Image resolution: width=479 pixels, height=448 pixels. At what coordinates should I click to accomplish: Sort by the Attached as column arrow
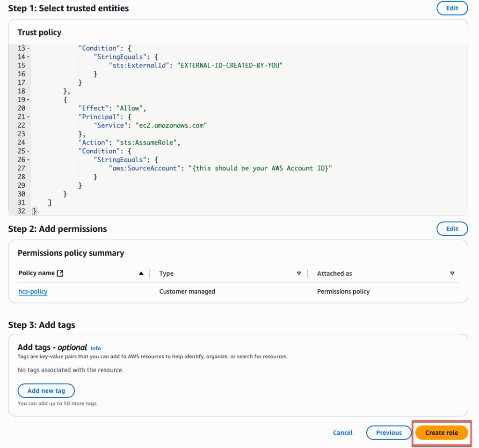click(x=452, y=273)
